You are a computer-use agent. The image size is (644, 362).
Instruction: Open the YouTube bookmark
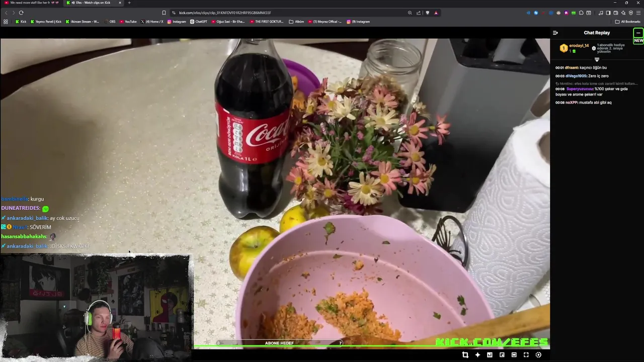pos(128,22)
